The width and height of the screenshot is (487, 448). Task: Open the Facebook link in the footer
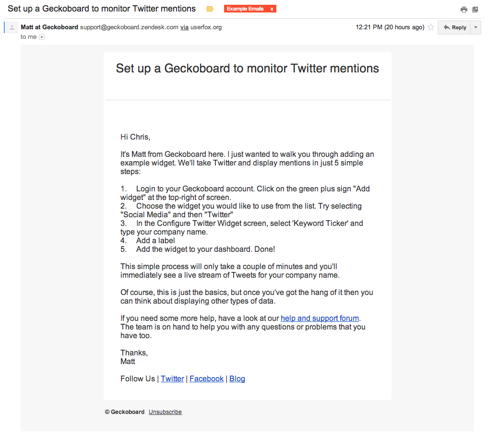[206, 379]
